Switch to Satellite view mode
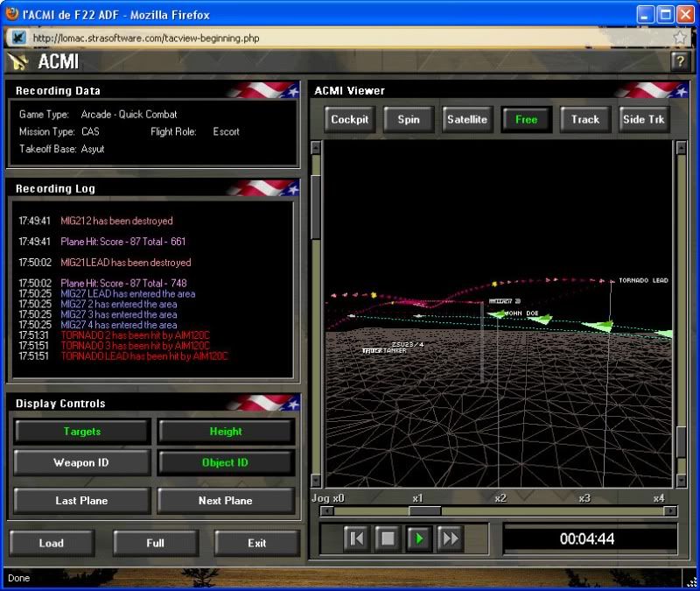 pyautogui.click(x=467, y=120)
